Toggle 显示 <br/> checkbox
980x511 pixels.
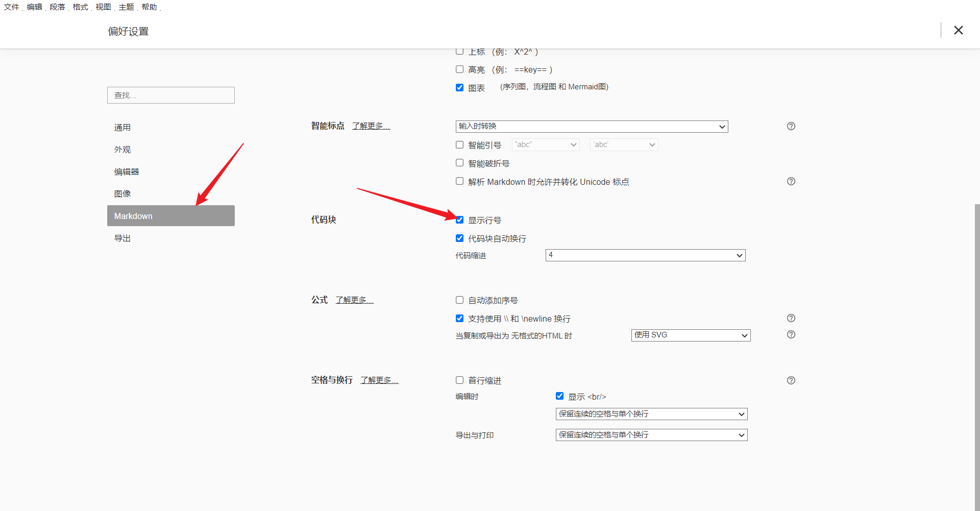(559, 396)
